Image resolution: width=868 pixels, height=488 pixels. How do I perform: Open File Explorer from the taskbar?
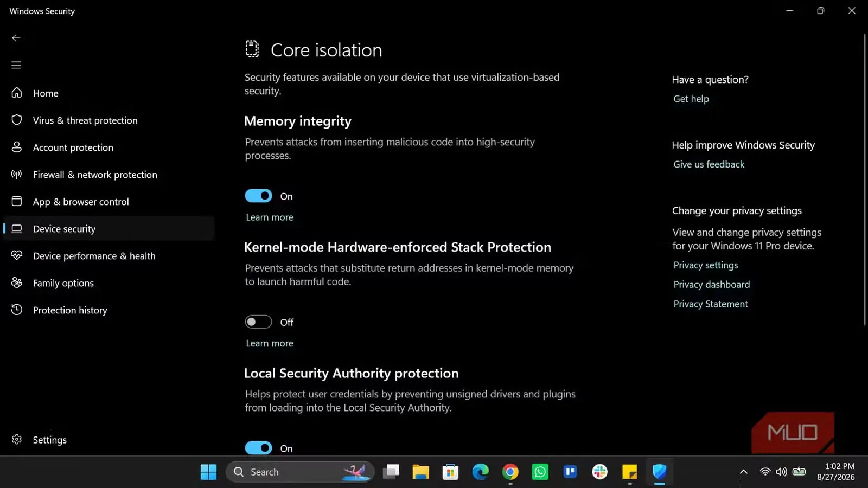tap(420, 472)
